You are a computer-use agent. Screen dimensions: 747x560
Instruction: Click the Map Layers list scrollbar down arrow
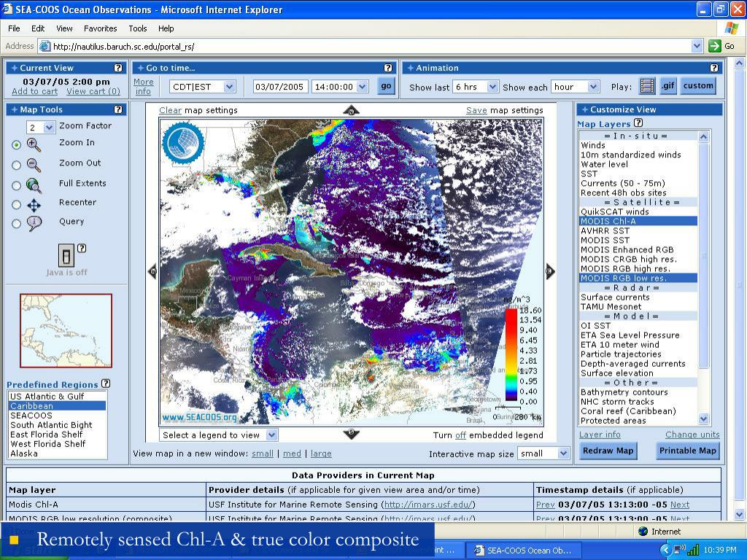703,419
